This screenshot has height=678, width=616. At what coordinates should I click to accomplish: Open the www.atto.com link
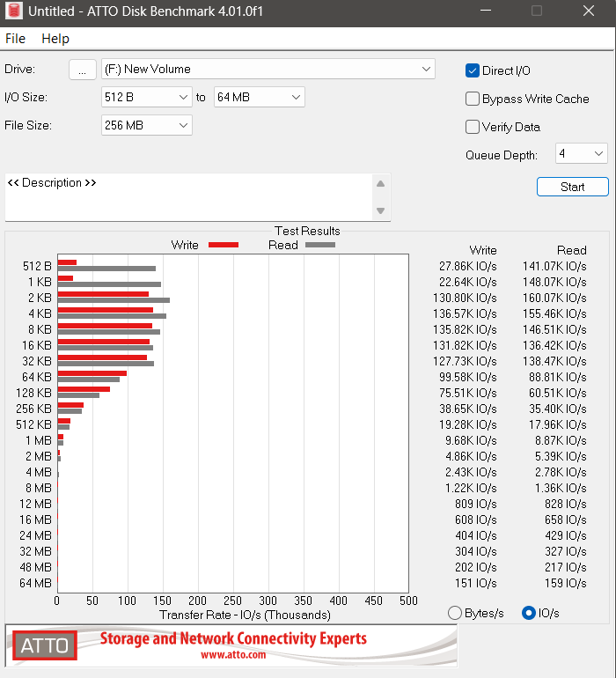click(x=233, y=655)
